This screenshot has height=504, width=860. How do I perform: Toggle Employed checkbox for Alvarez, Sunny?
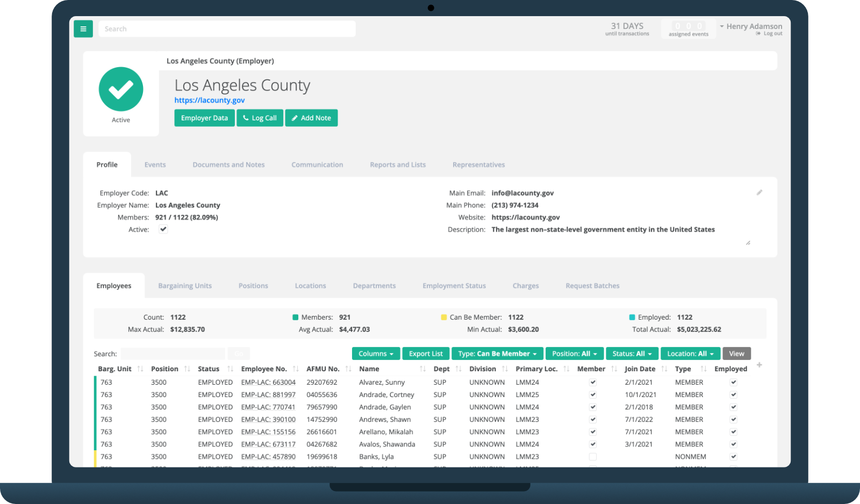734,383
